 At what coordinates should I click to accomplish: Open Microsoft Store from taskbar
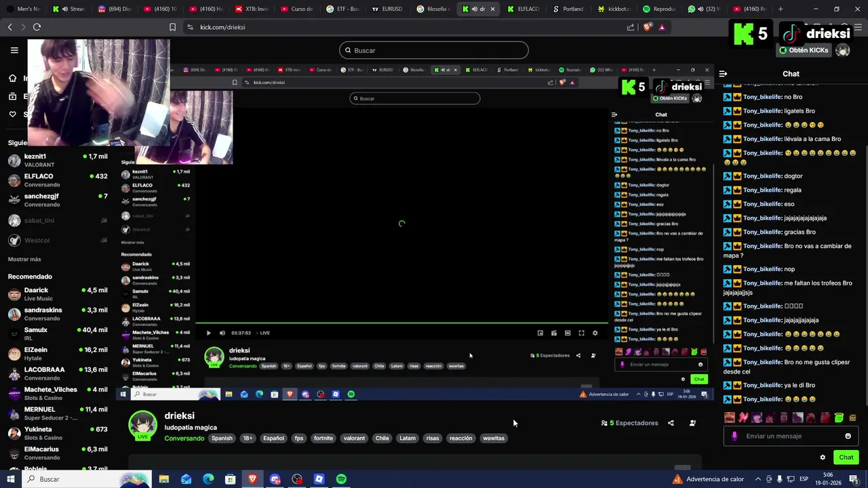(x=231, y=479)
